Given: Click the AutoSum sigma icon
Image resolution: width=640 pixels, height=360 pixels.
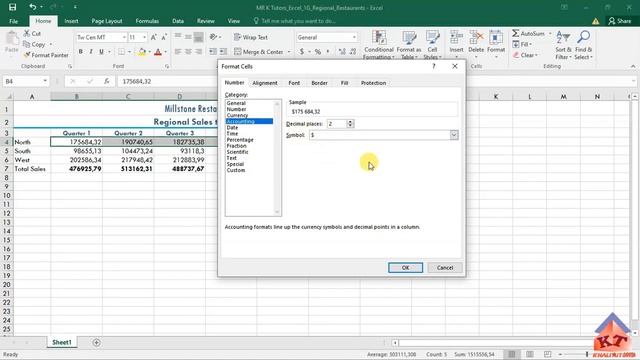Looking at the screenshot, I should [516, 33].
